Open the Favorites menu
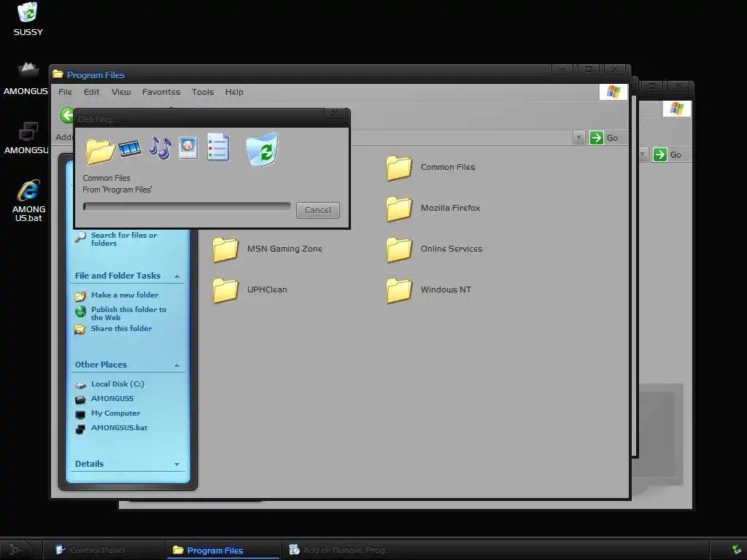Screen dimensions: 747x560 click(x=161, y=92)
